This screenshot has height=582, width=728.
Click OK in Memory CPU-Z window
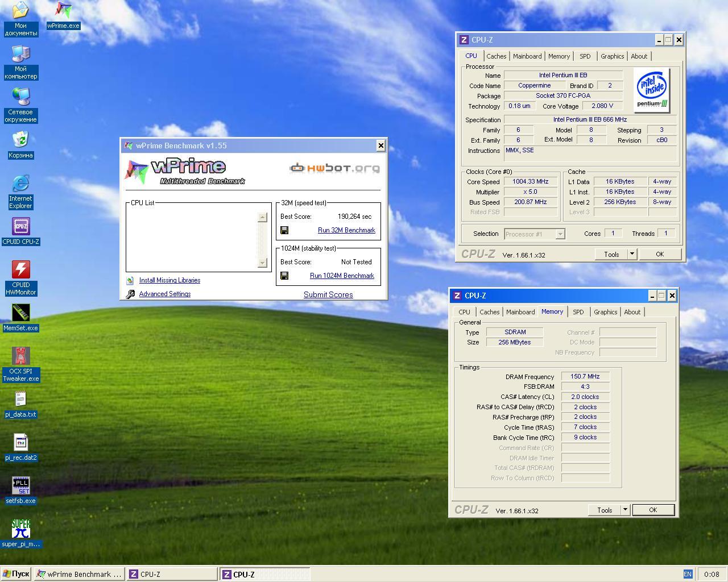[653, 510]
